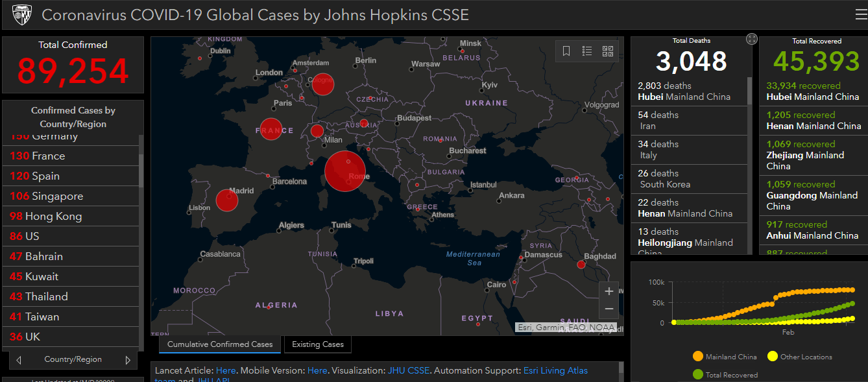Select '1,205 recovered Henan' row
Viewport: 868px width, 382px height.
pos(814,121)
